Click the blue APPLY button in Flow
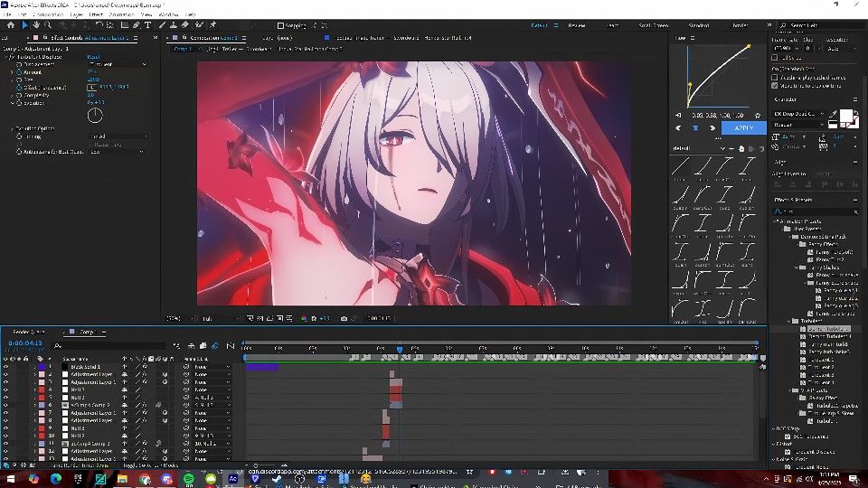The height and width of the screenshot is (488, 868). pos(743,127)
